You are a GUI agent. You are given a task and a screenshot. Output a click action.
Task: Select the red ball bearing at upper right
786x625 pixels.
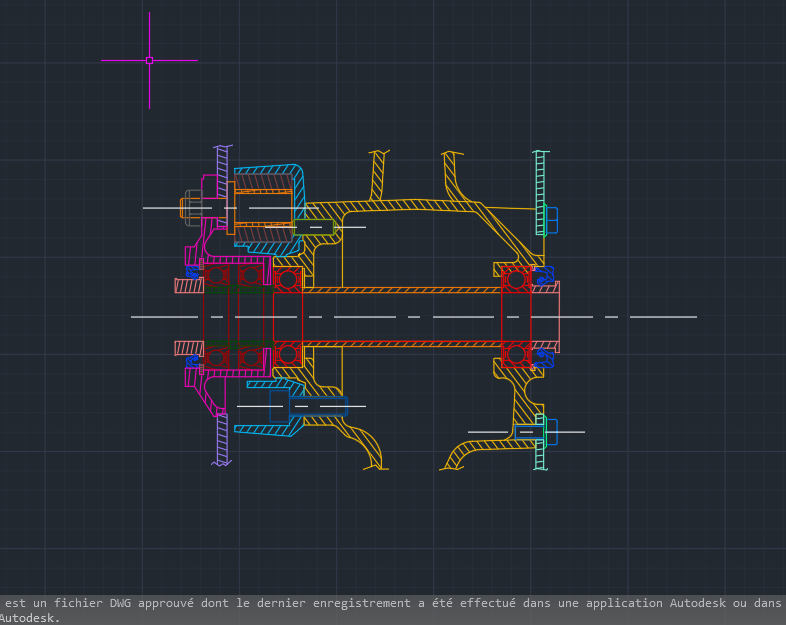tap(516, 279)
